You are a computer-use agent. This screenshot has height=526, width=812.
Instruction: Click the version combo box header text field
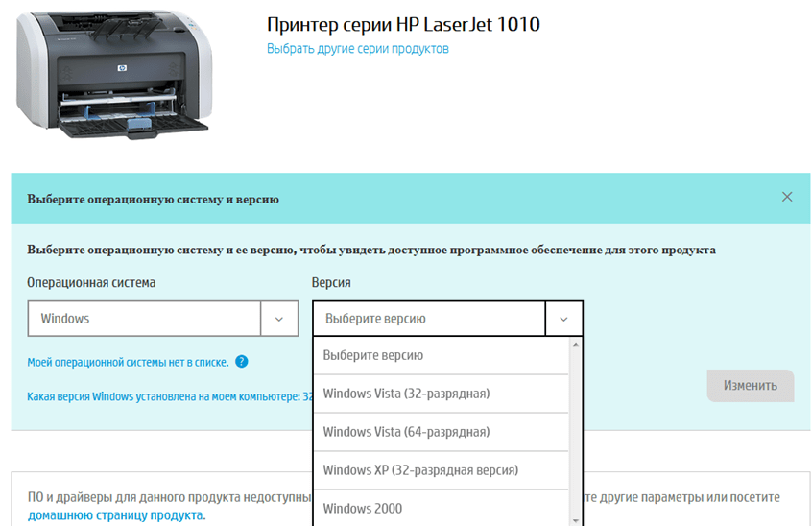[x=429, y=319]
